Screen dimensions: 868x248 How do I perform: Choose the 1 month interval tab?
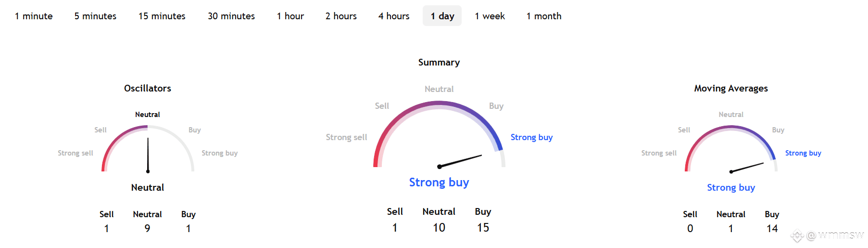[x=544, y=16]
